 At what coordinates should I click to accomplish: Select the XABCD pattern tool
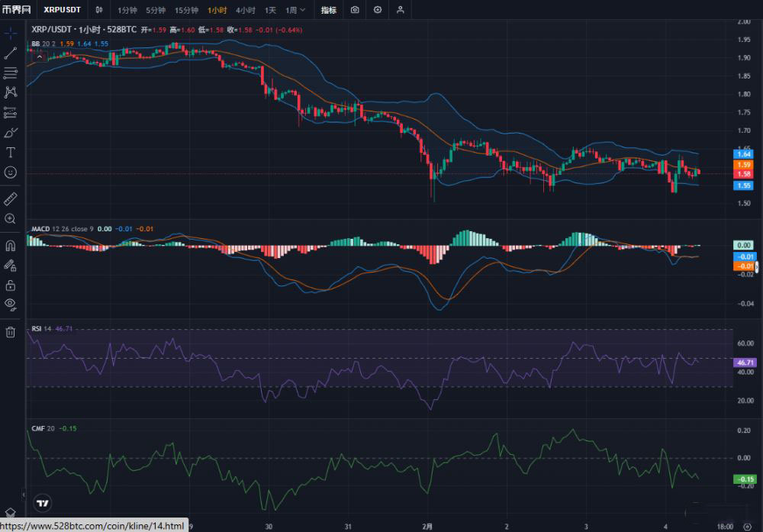11,93
